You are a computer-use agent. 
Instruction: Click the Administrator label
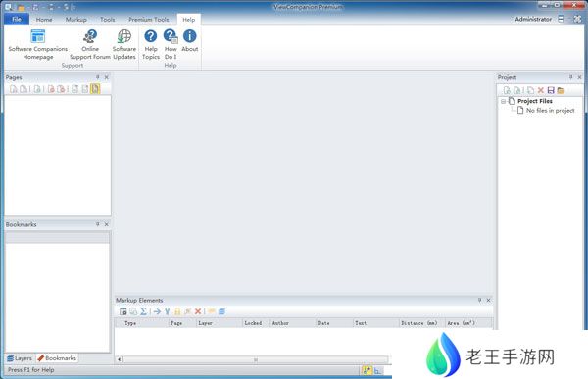pos(533,19)
